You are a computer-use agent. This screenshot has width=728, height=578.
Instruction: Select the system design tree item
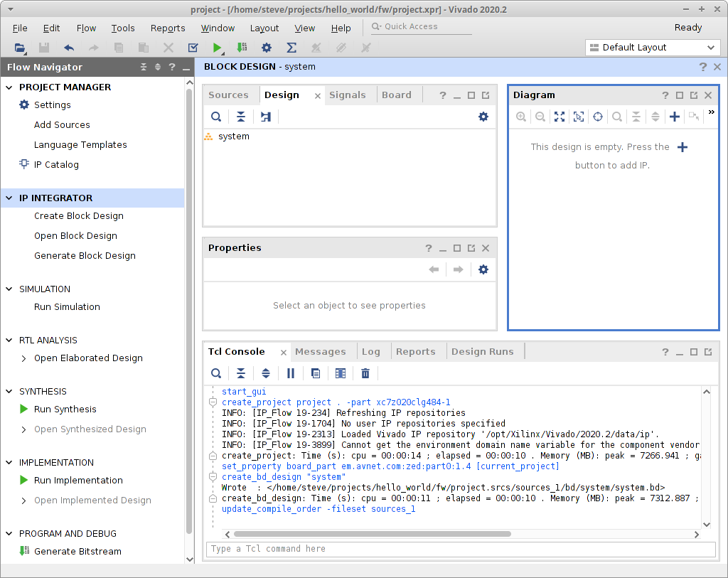tap(233, 136)
